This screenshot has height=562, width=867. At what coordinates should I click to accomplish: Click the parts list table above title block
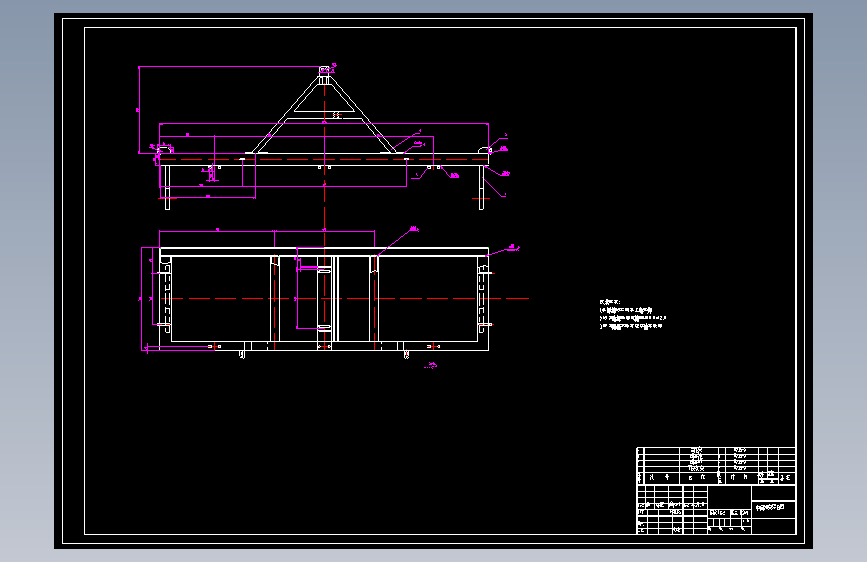(x=716, y=466)
